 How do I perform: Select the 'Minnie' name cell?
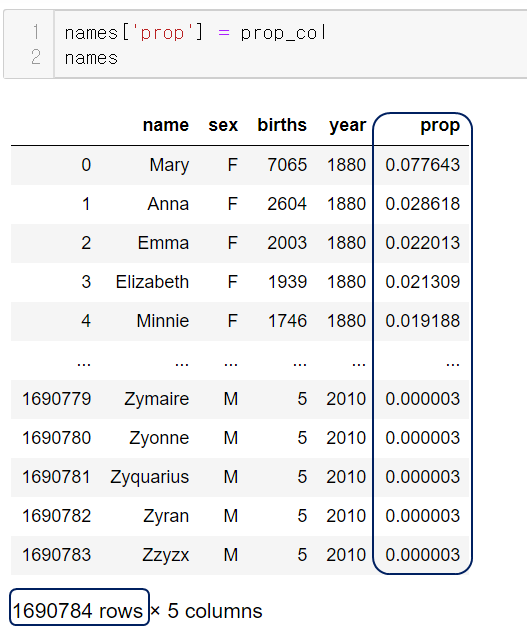point(163,321)
